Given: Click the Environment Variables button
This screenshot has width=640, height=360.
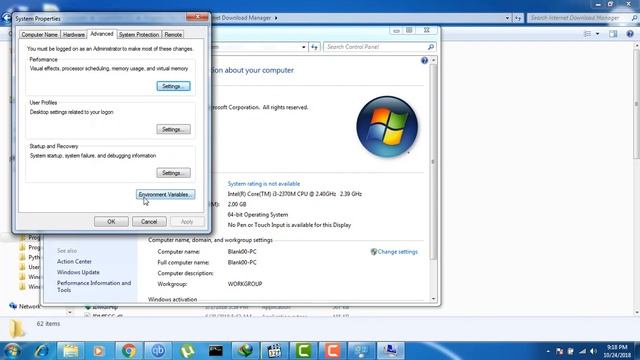Looking at the screenshot, I should point(165,194).
